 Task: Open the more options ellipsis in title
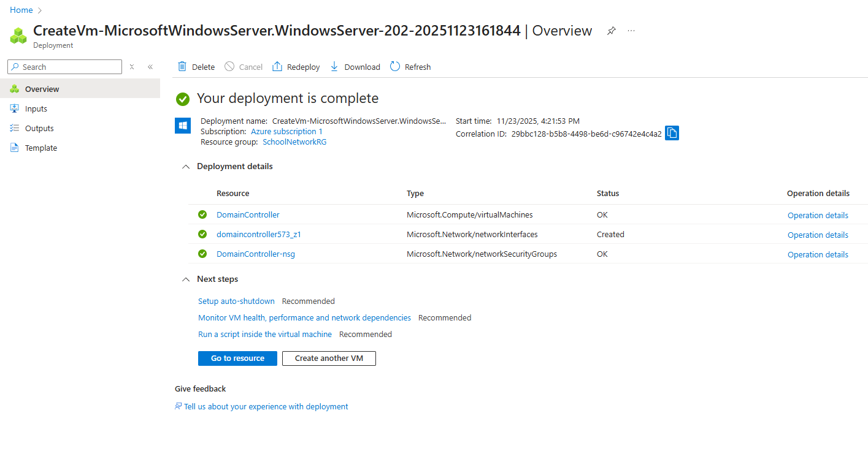click(631, 31)
